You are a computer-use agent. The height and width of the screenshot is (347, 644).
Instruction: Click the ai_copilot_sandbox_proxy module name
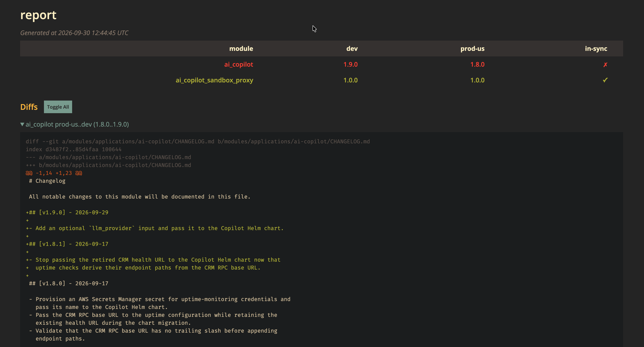pyautogui.click(x=214, y=80)
